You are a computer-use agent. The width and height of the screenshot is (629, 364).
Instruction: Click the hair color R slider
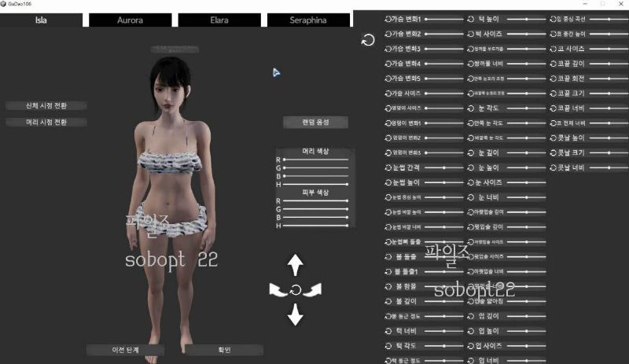[316, 160]
